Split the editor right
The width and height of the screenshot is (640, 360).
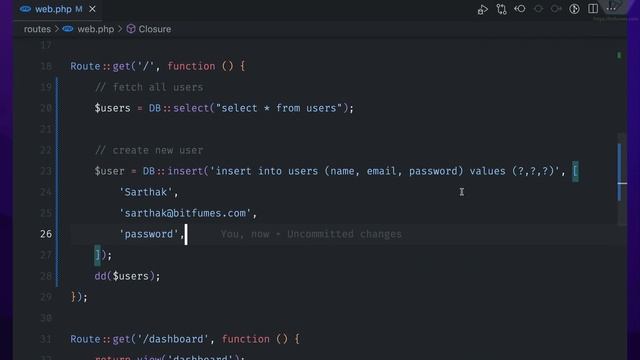click(x=593, y=9)
